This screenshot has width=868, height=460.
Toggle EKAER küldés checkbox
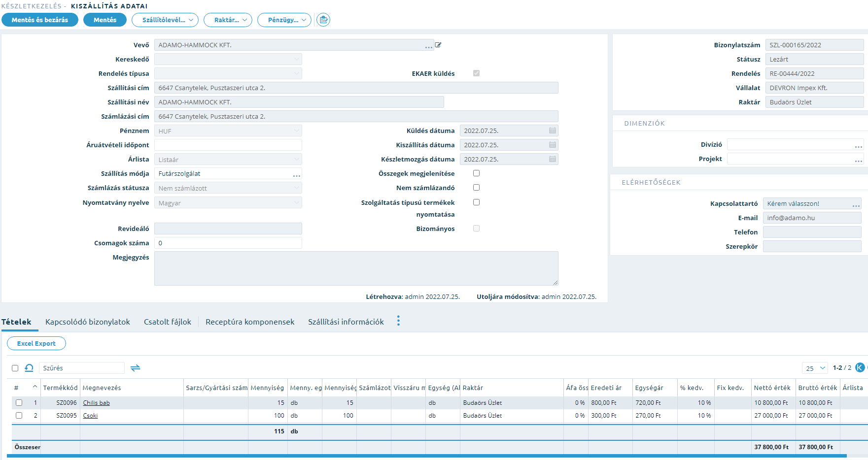point(476,73)
